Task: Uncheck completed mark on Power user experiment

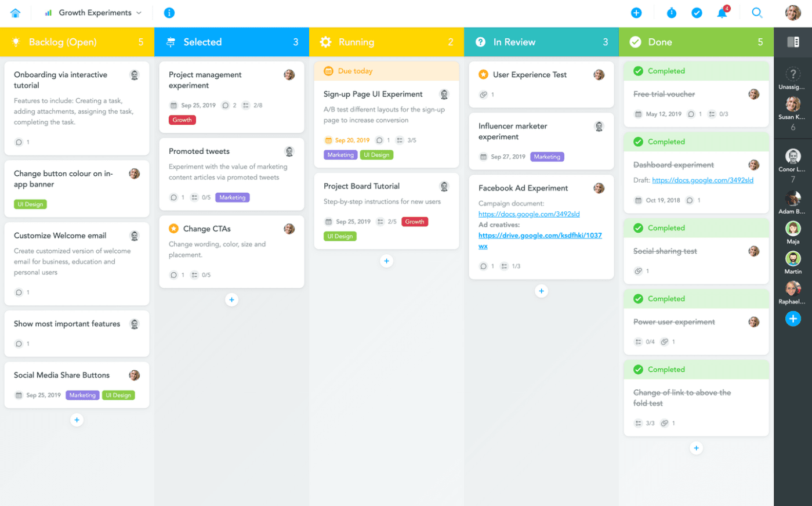Action: point(638,299)
